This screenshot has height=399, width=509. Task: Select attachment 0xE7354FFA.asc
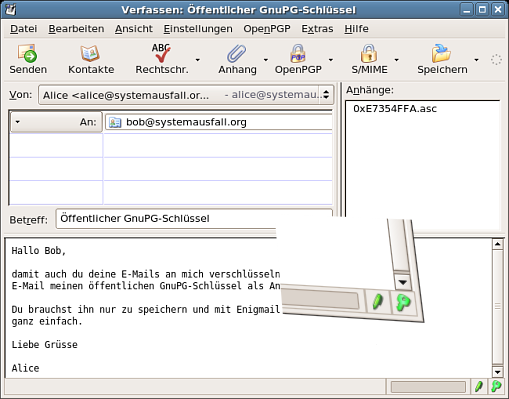tap(395, 109)
